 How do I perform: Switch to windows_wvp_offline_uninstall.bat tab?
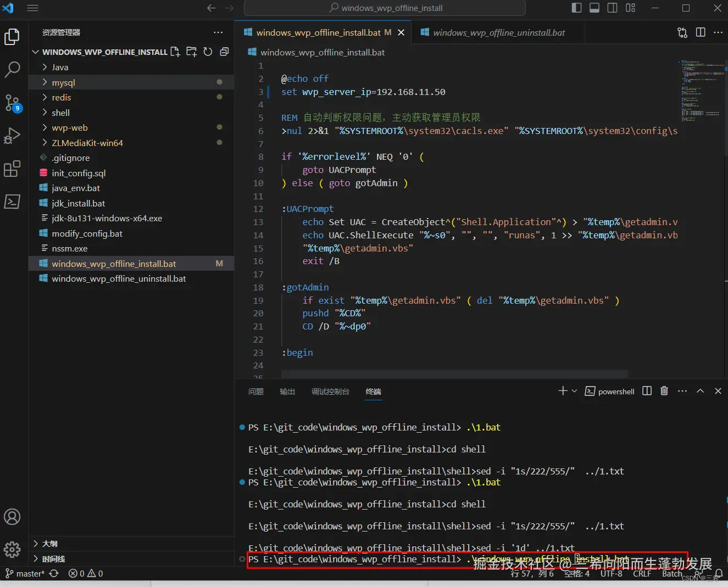coord(498,32)
